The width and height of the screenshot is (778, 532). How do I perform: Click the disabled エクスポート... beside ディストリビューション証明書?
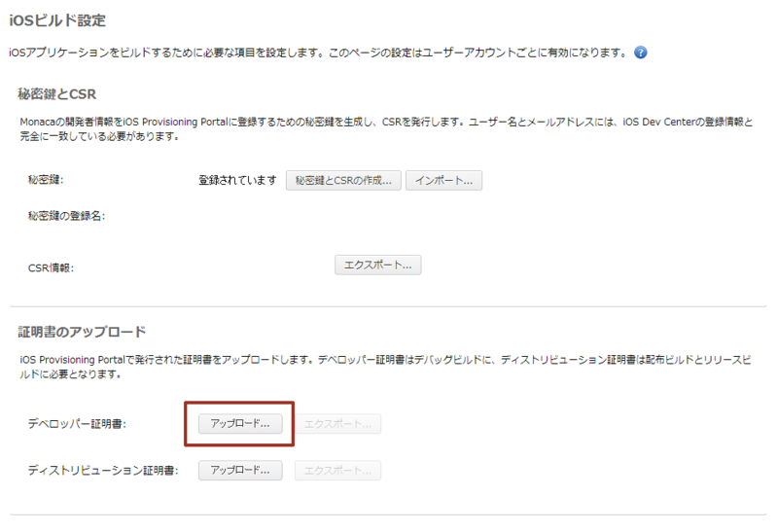[337, 471]
